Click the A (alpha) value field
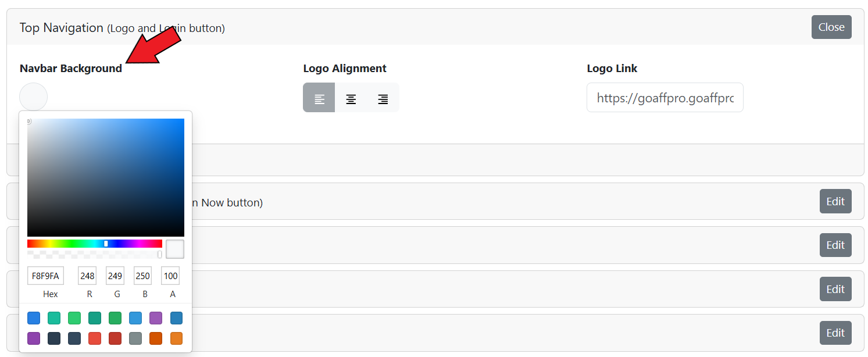The height and width of the screenshot is (357, 868). pyautogui.click(x=170, y=276)
